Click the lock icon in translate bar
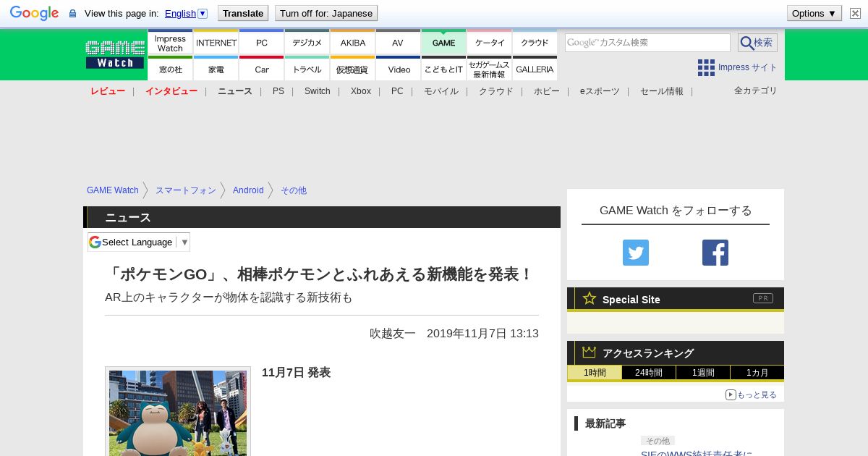The image size is (868, 456). pos(72,13)
